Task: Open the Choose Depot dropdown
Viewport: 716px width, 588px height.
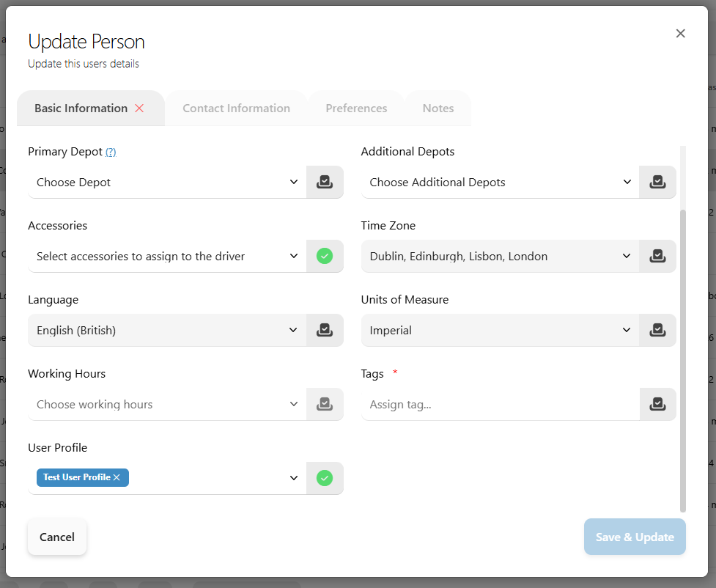Action: pyautogui.click(x=167, y=182)
